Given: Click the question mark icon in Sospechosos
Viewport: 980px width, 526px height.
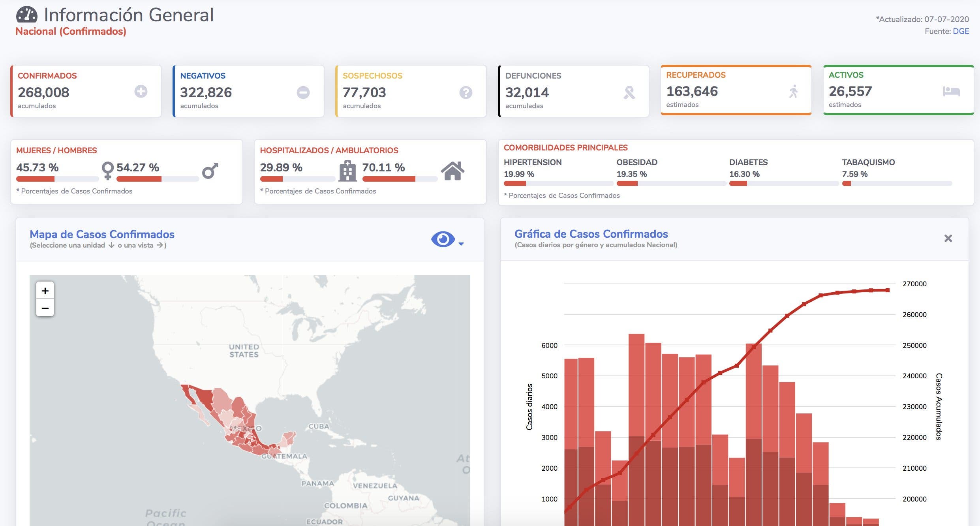Looking at the screenshot, I should [x=466, y=92].
